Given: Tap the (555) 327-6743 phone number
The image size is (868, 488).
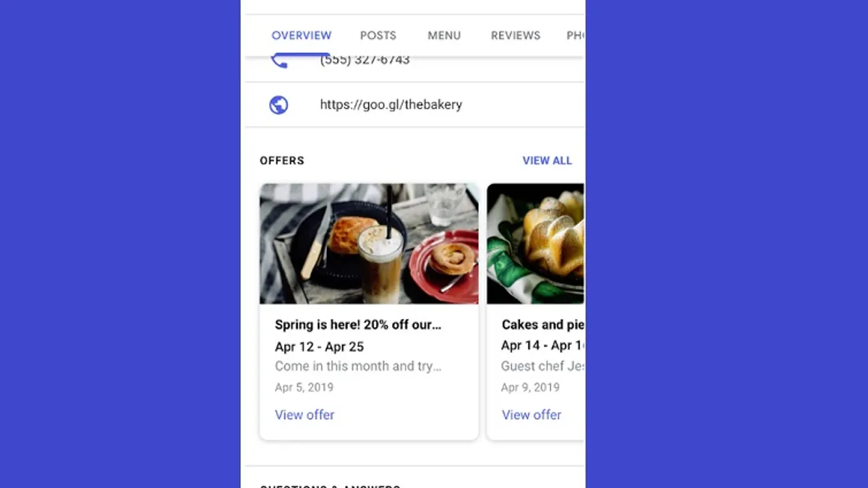Looking at the screenshot, I should [x=365, y=61].
